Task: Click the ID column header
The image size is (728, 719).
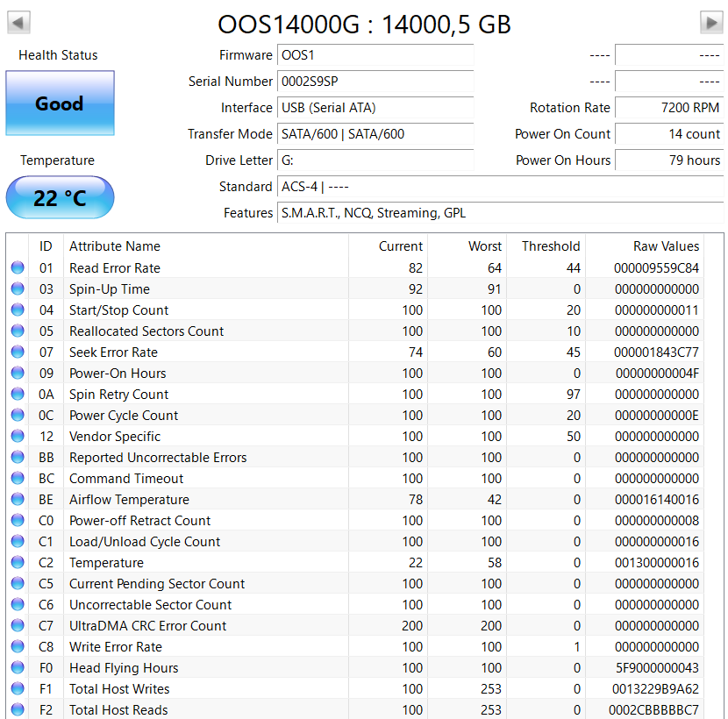Action: [46, 246]
